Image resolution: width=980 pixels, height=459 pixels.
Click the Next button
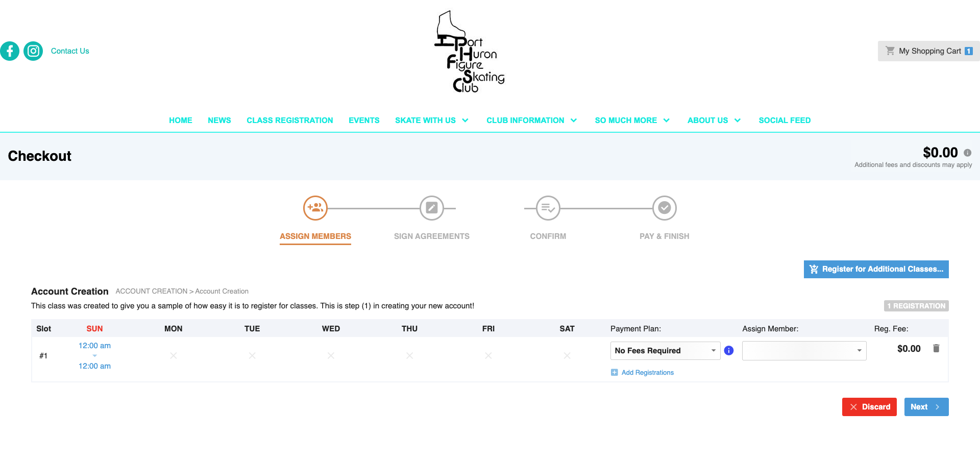coord(926,407)
